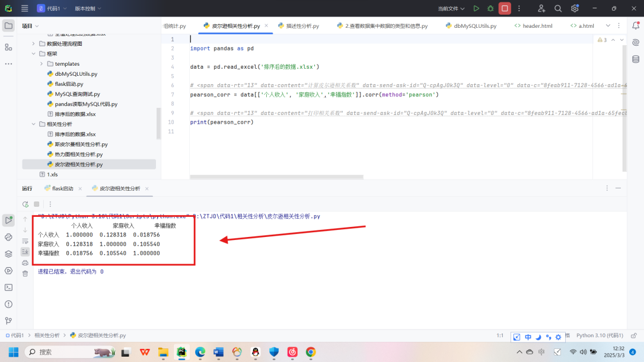The image size is (644, 362).
Task: Select the flask启动 run tab
Action: click(x=59, y=188)
